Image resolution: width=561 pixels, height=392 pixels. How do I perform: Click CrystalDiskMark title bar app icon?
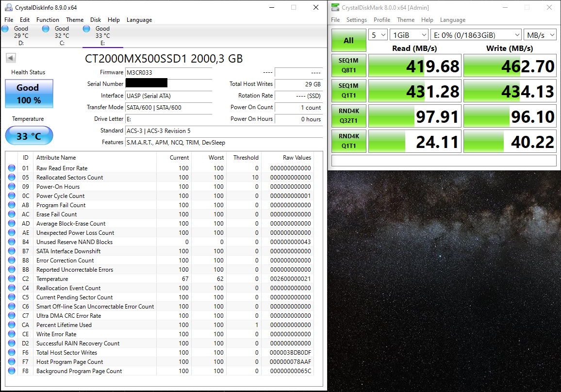click(x=335, y=7)
